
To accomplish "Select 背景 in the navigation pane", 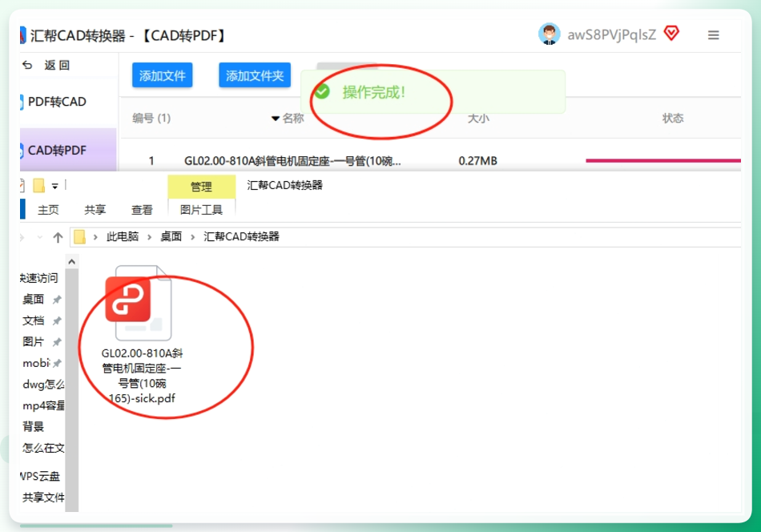I will [x=33, y=427].
